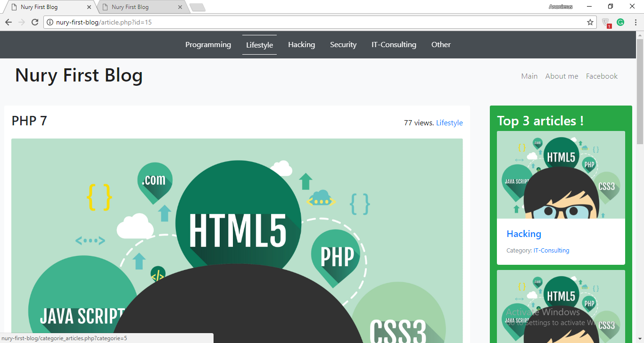Click the browser forward arrow button
This screenshot has width=644, height=343.
[x=22, y=22]
